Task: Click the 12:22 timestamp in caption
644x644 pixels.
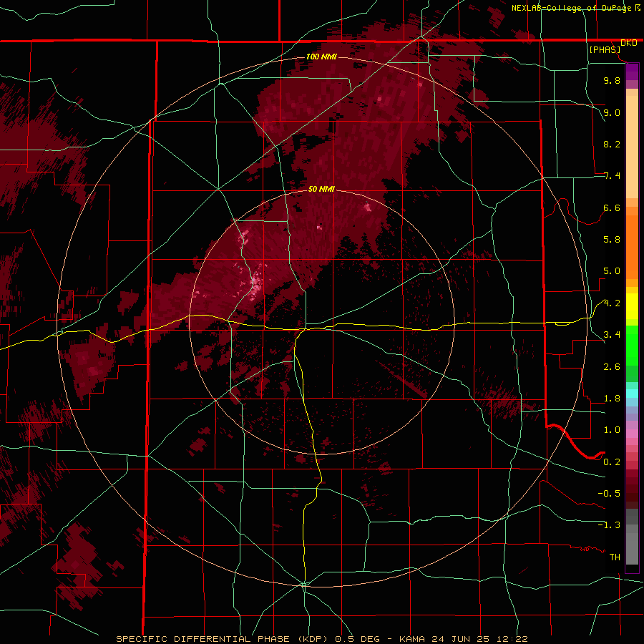Action: click(512, 639)
